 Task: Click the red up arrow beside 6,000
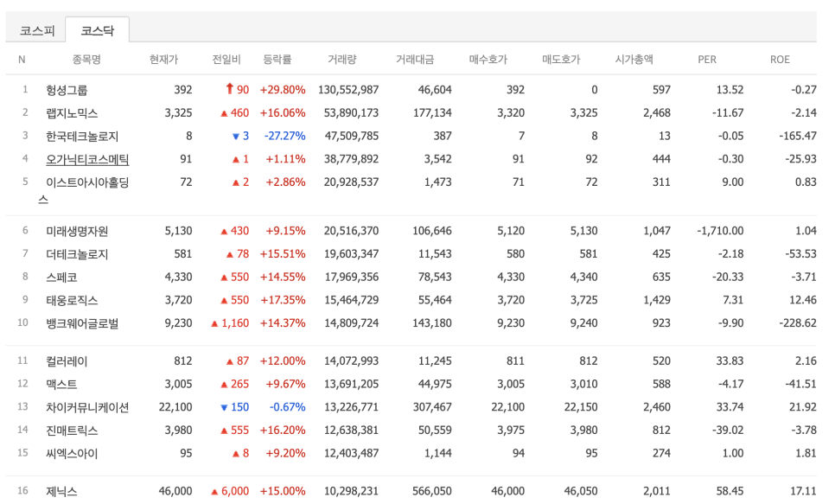(x=214, y=492)
